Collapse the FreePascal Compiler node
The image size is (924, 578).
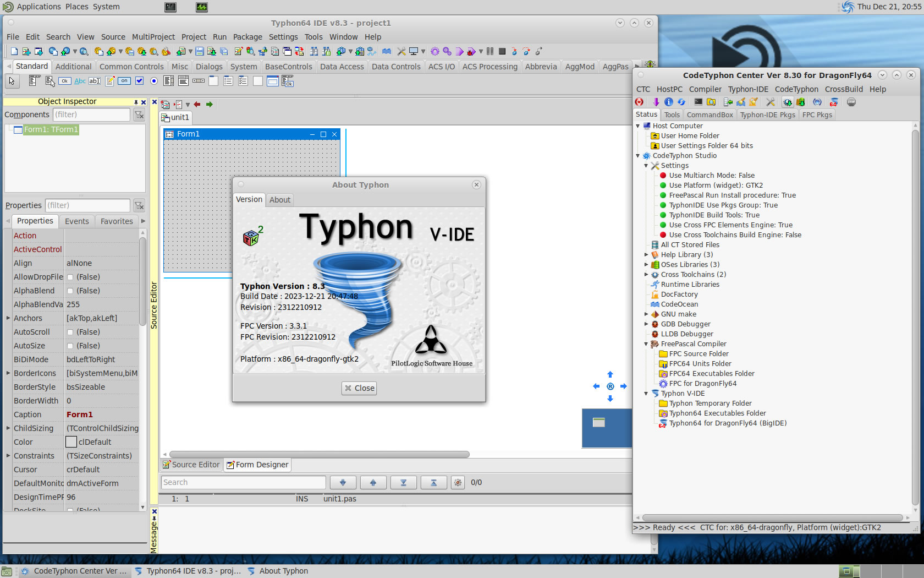click(646, 344)
